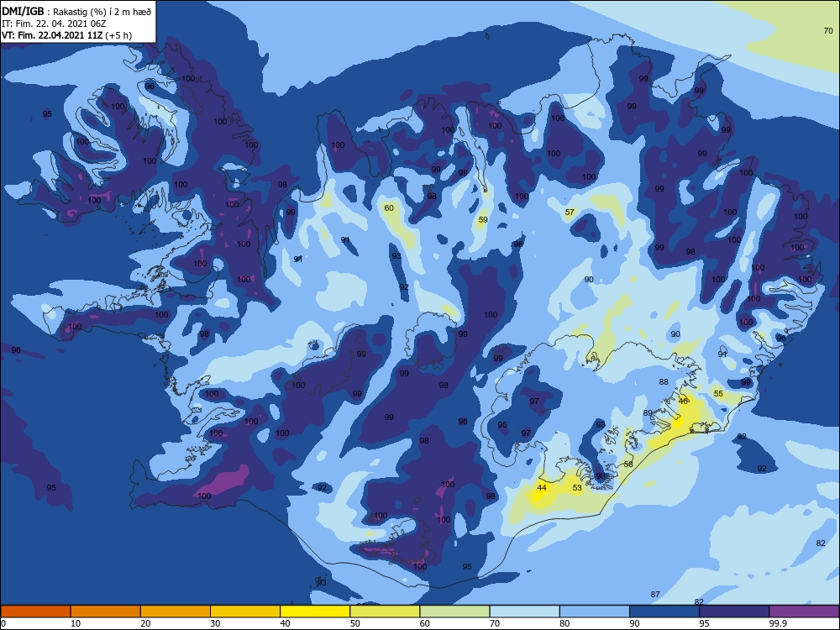Click the "DMI/IGB" source label
Screen dimensions: 840x630
tap(23, 11)
